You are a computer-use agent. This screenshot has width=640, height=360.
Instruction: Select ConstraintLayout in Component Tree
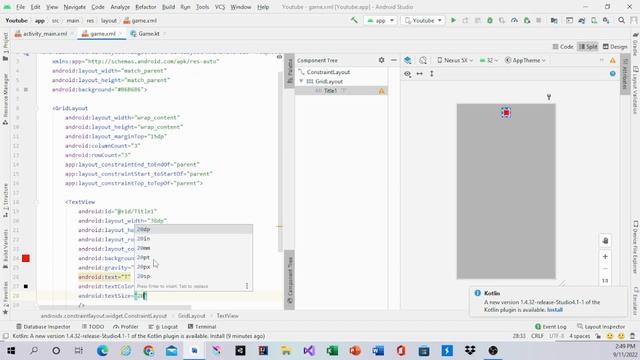328,72
